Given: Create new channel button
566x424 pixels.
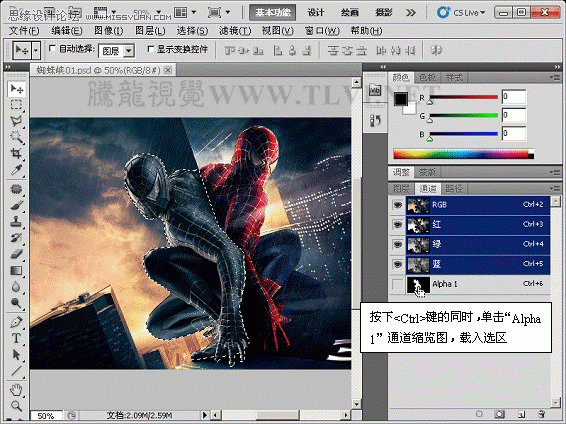Looking at the screenshot, I should click(521, 414).
